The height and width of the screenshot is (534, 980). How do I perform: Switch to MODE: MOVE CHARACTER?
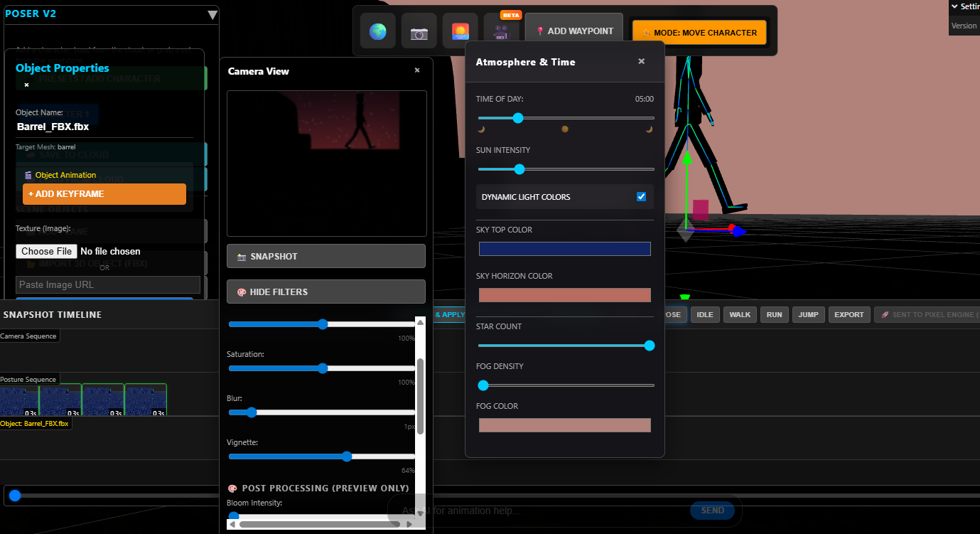click(x=699, y=32)
